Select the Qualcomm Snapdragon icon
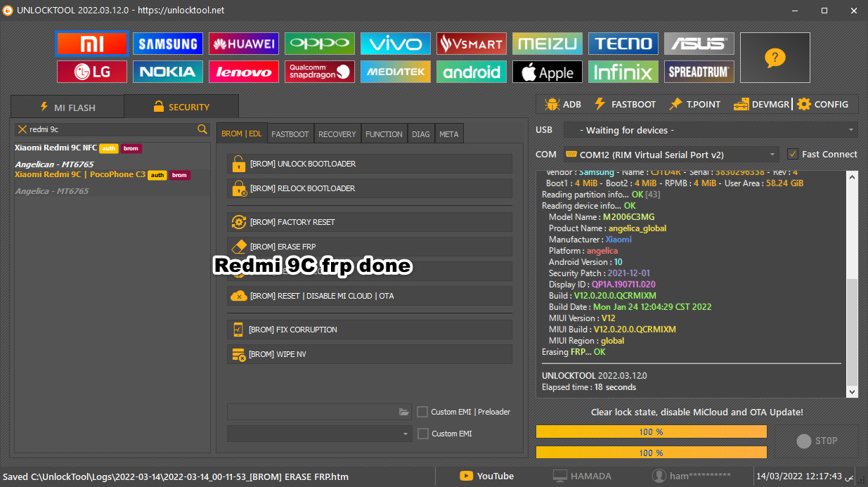The image size is (868, 487). click(x=319, y=72)
